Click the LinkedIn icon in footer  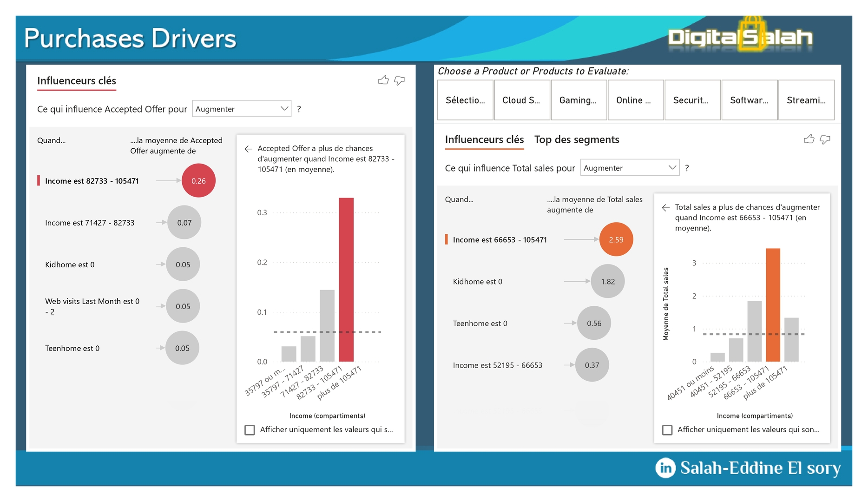(665, 468)
